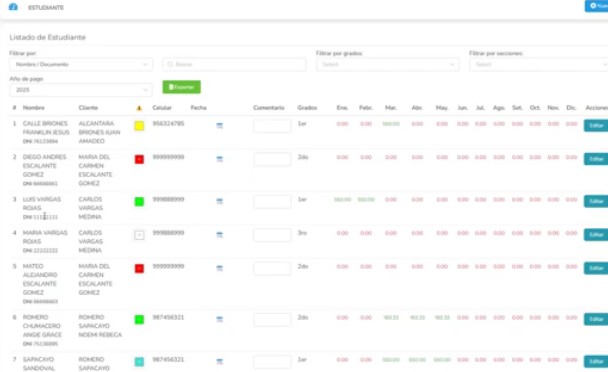This screenshot has height=372, width=608.
Task: Click Editar for SAPACAYO SANDOVAL row
Action: 596,362
